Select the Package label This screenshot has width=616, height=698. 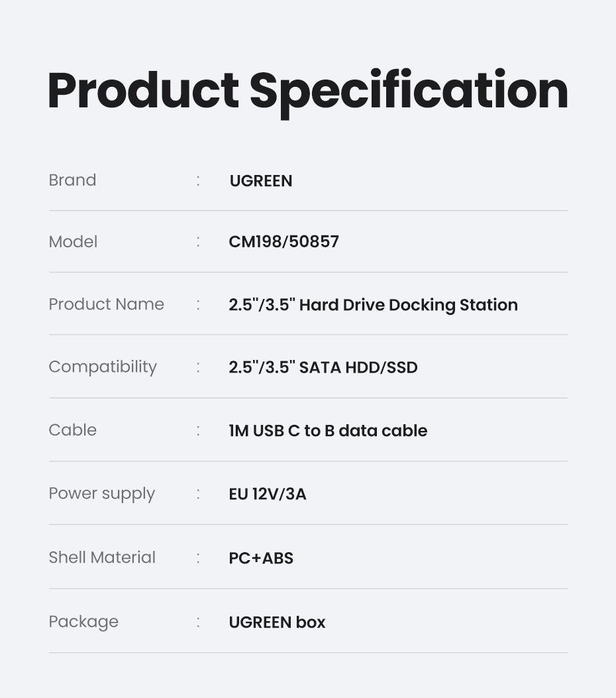pos(83,622)
